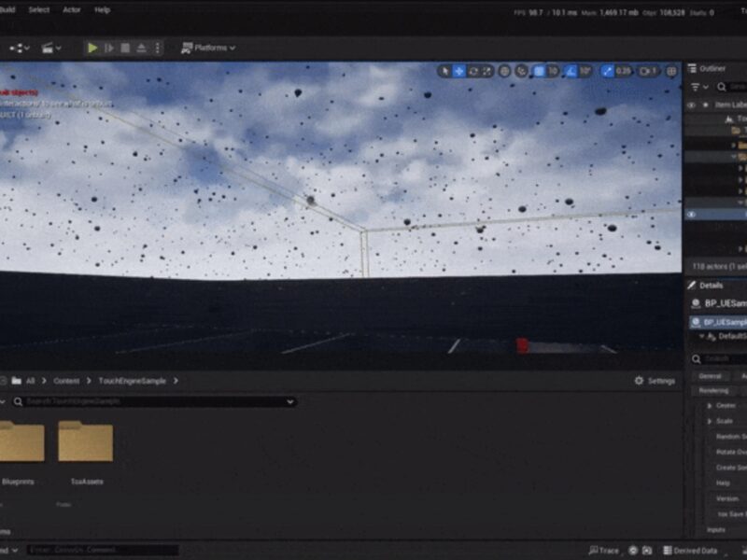The width and height of the screenshot is (747, 560).
Task: Open the Trace status bar button
Action: (x=603, y=551)
